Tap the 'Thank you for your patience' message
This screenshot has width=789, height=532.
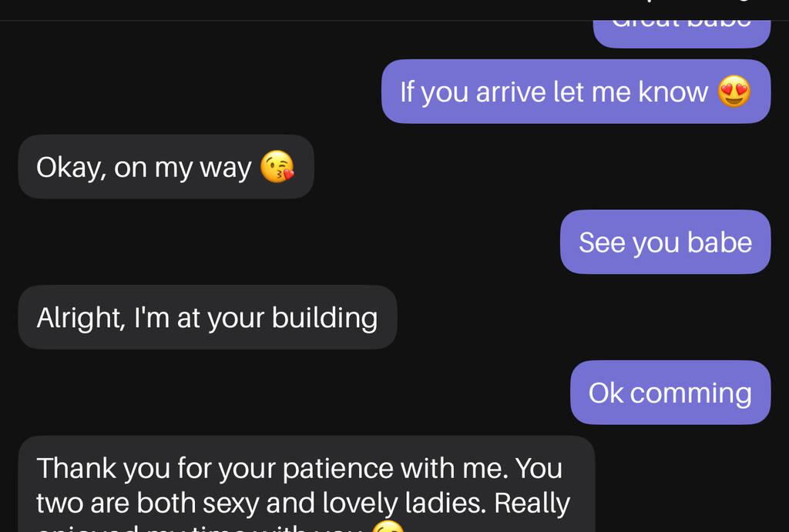tap(306, 485)
